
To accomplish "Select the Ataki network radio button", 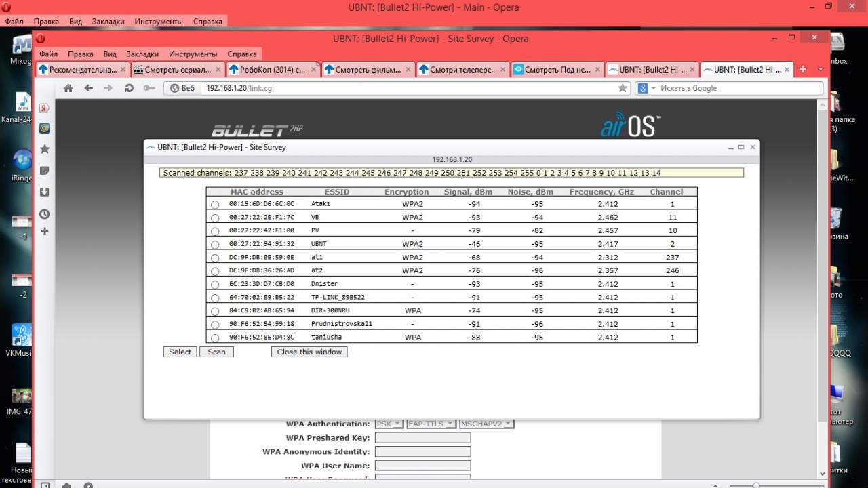I will 215,205.
